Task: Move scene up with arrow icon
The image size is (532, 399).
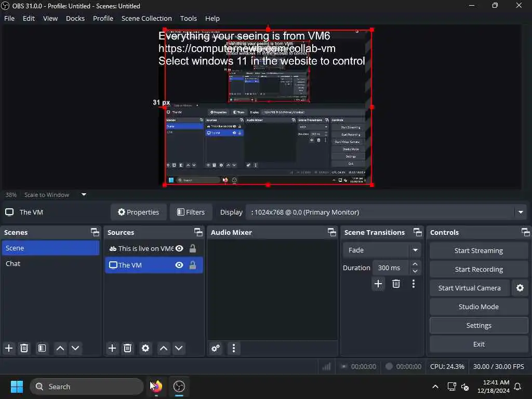Action: tap(60, 348)
